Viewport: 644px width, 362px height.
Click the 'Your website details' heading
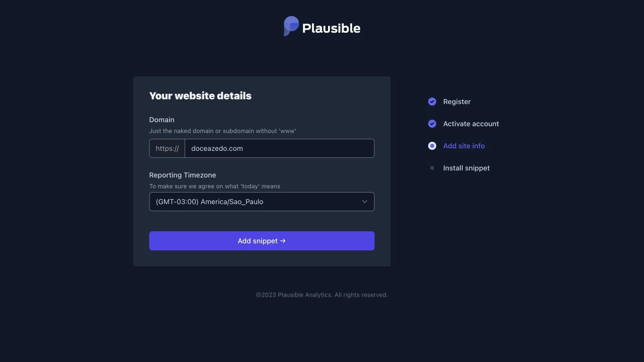200,96
